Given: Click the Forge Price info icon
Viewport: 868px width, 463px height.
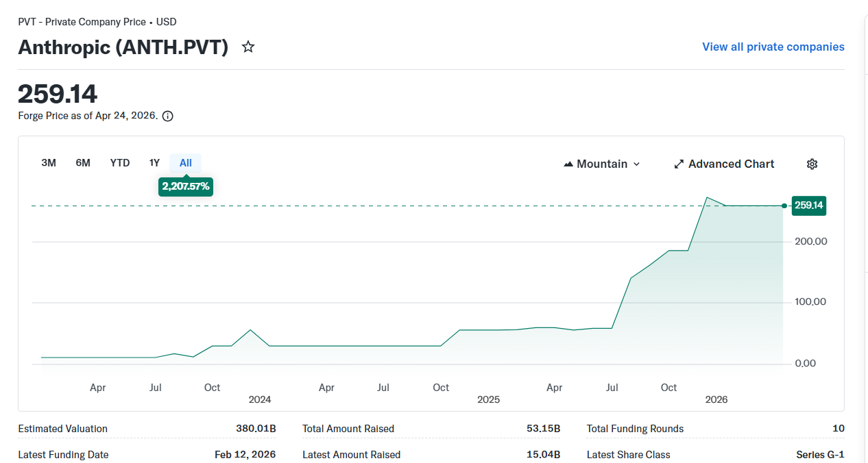Looking at the screenshot, I should point(167,116).
